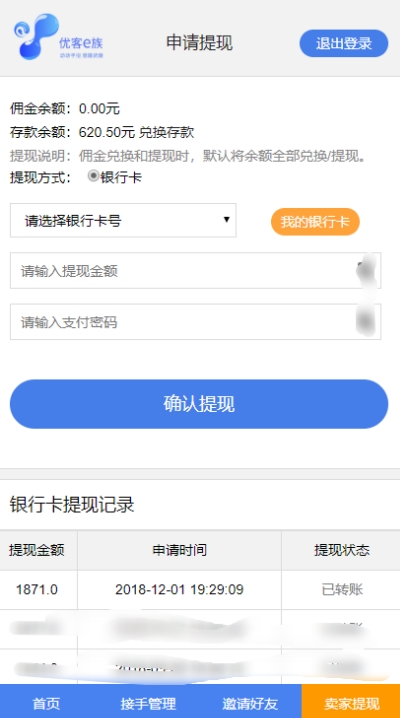This screenshot has width=400, height=718.
Task: Go to the 首页 tab
Action: pos(46,703)
